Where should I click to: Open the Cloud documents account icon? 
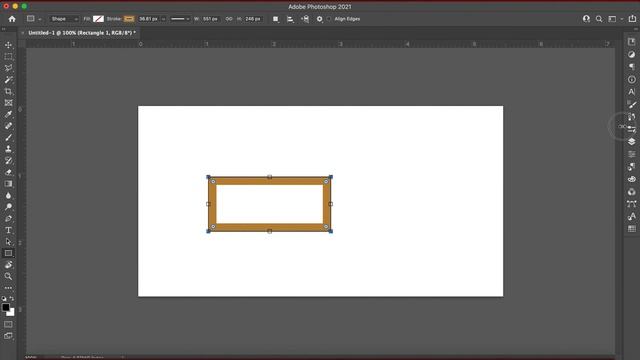pyautogui.click(x=586, y=19)
